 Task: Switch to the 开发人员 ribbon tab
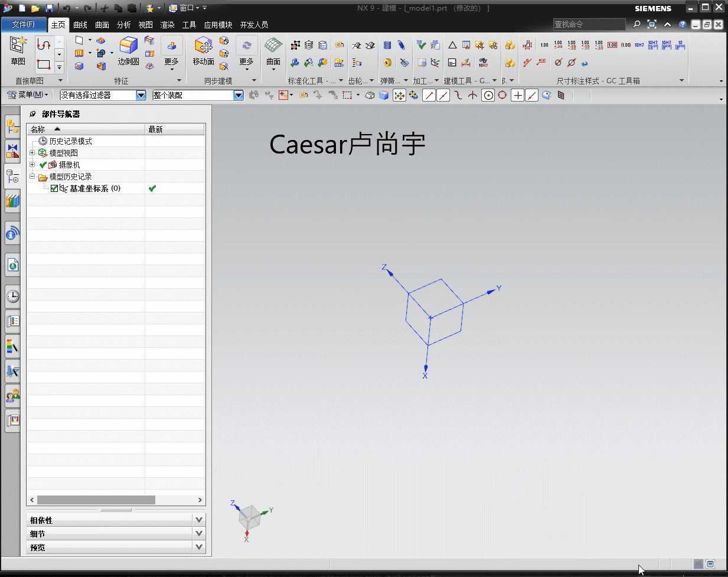(254, 25)
